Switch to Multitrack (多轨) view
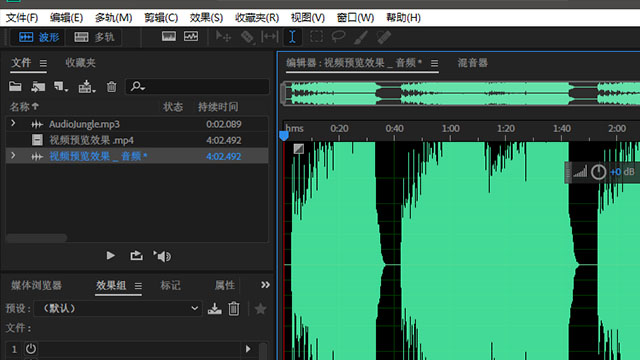This screenshot has height=360, width=640. (93, 38)
